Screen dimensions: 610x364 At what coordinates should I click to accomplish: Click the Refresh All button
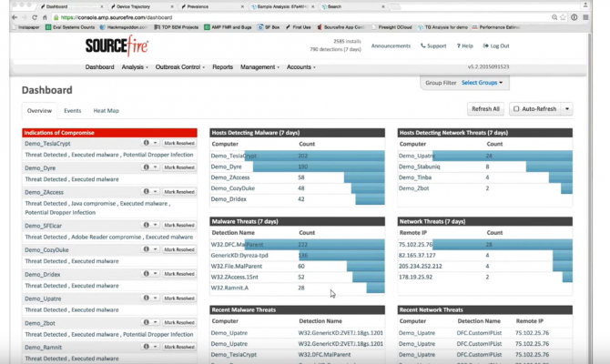click(x=485, y=109)
